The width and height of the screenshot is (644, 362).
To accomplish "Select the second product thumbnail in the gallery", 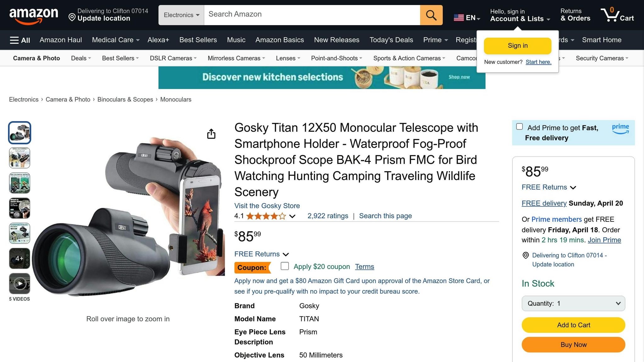I will click(x=19, y=157).
